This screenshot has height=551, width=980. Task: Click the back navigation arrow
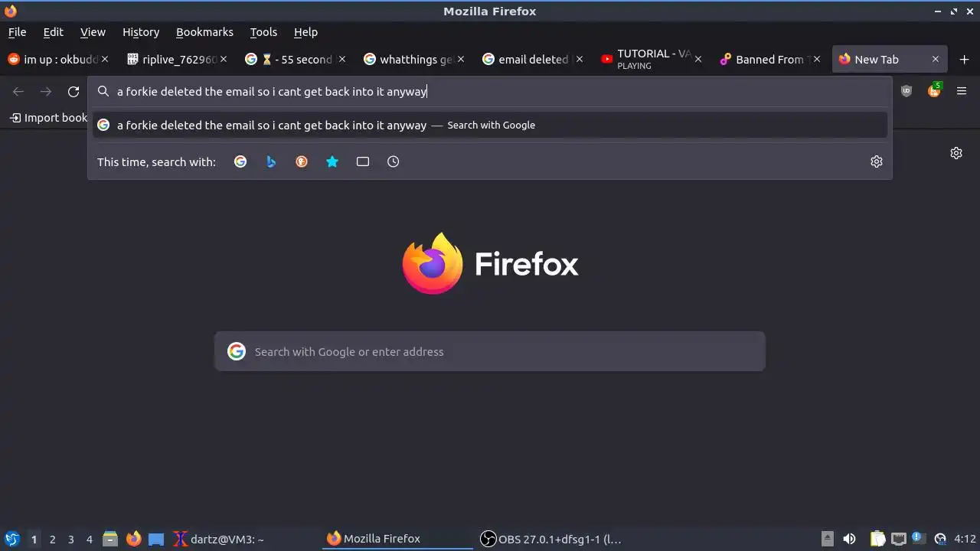pyautogui.click(x=18, y=92)
